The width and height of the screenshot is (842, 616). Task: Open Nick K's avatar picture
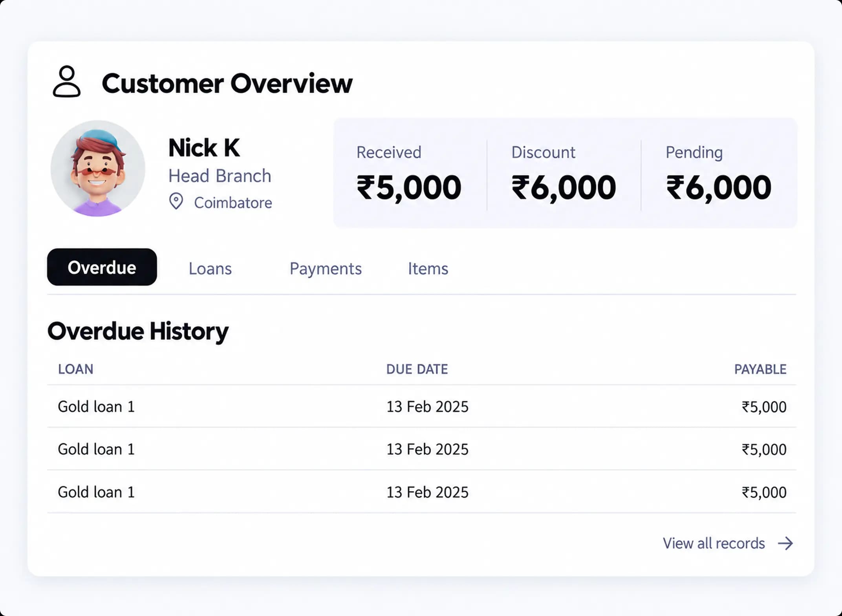[98, 168]
